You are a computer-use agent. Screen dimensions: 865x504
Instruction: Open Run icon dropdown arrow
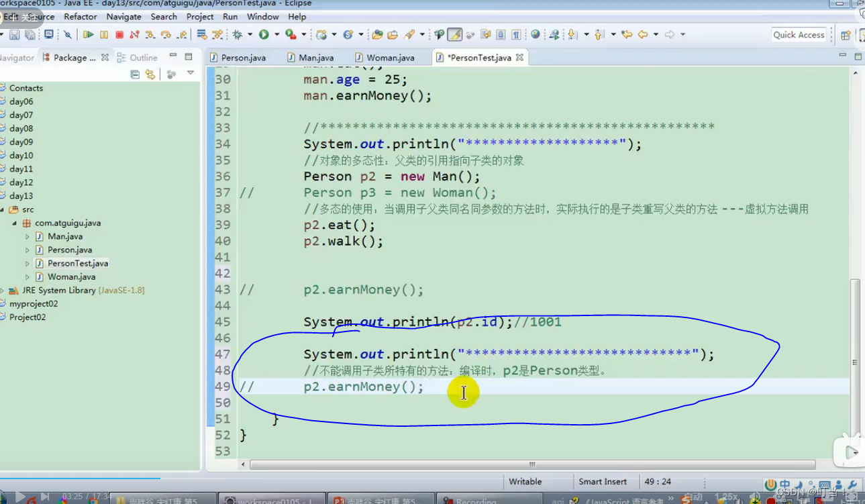click(276, 35)
